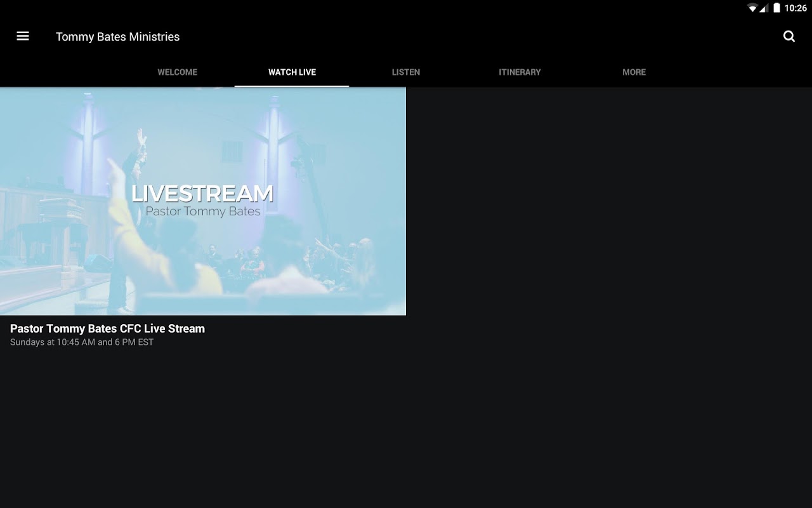This screenshot has height=508, width=812.
Task: Click Sundays at 10:45 AM schedule text
Action: coord(82,342)
